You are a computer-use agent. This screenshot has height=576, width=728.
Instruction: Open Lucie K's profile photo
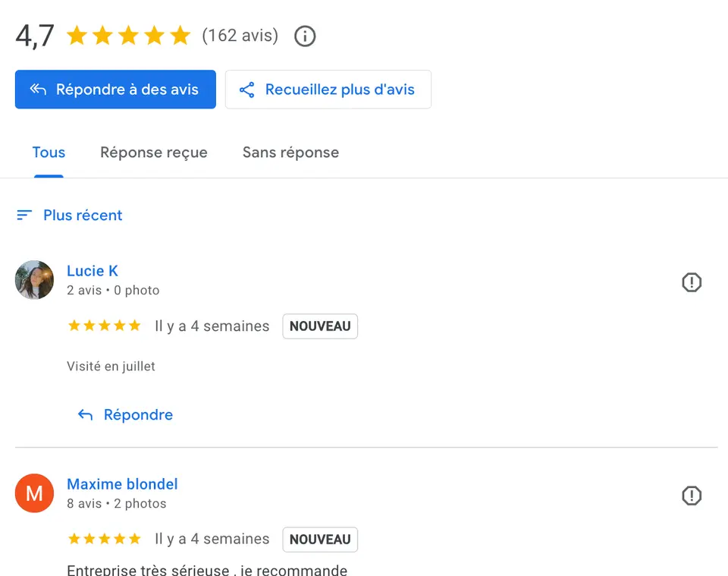[x=34, y=279]
